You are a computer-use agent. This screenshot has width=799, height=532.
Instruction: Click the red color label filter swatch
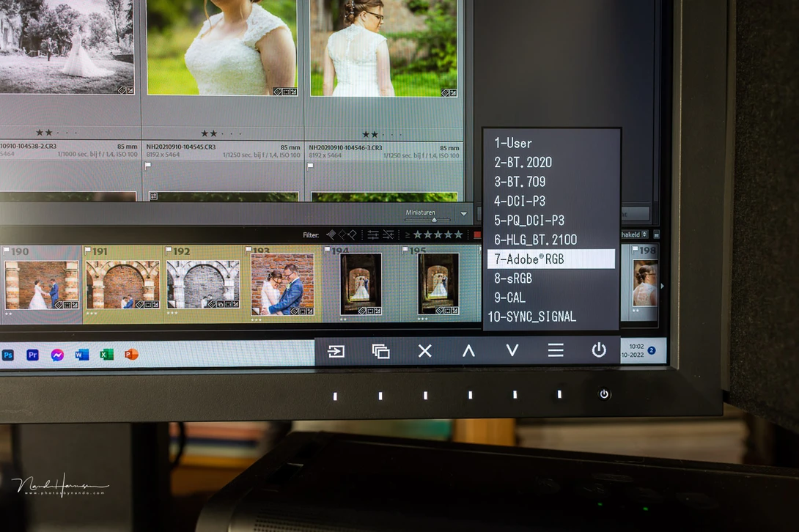477,235
